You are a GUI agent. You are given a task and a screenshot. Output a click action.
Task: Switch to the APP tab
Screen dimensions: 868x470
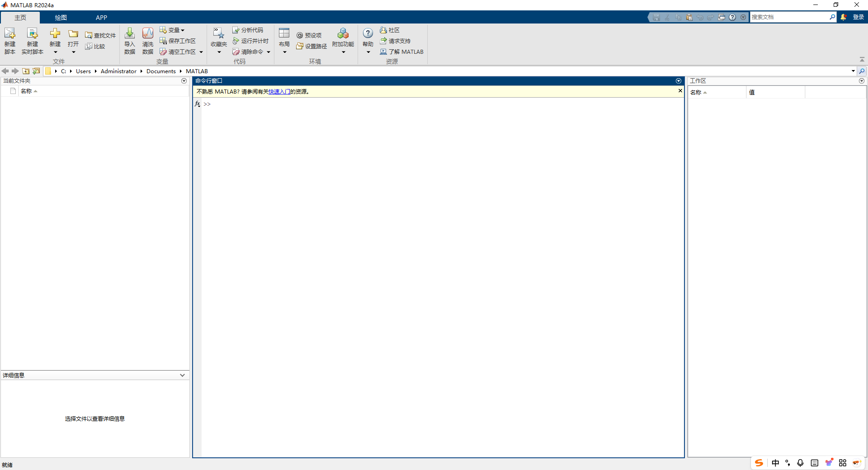(x=101, y=18)
